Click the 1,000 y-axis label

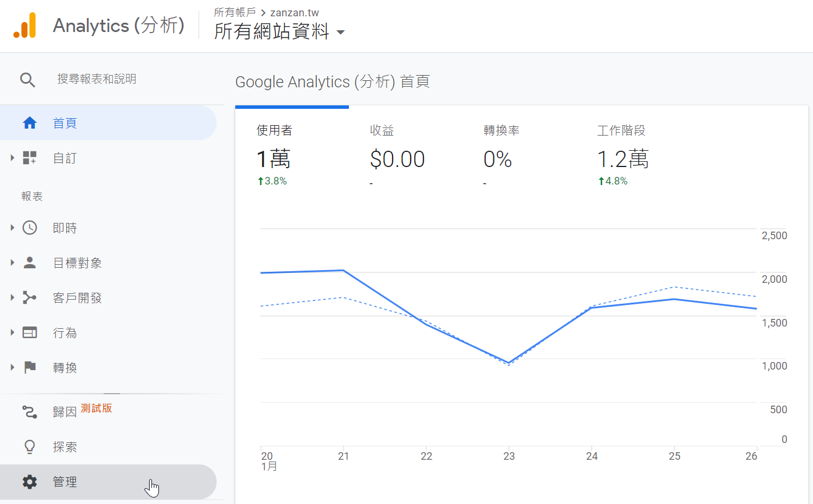(x=774, y=366)
